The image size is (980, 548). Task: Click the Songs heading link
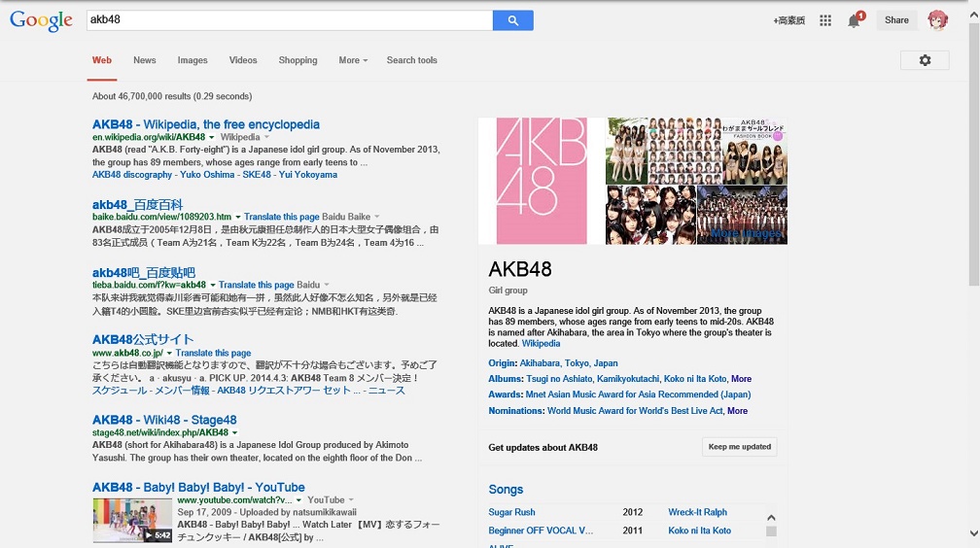506,490
